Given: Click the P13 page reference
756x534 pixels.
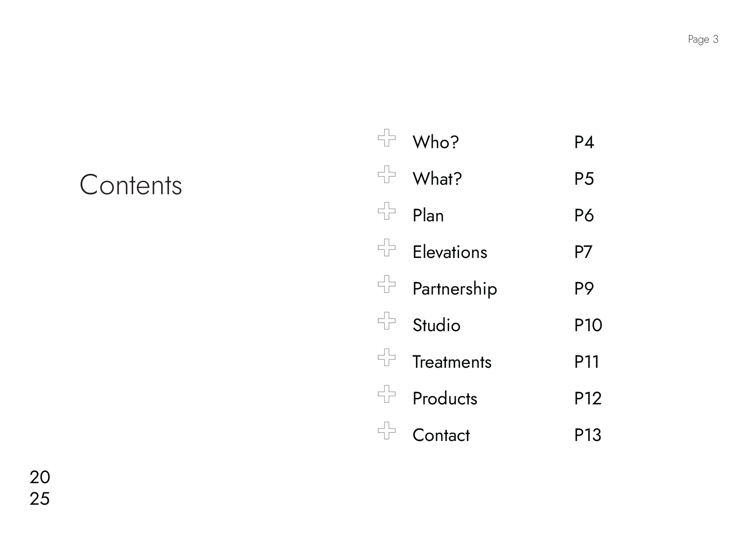Looking at the screenshot, I should pyautogui.click(x=587, y=435).
